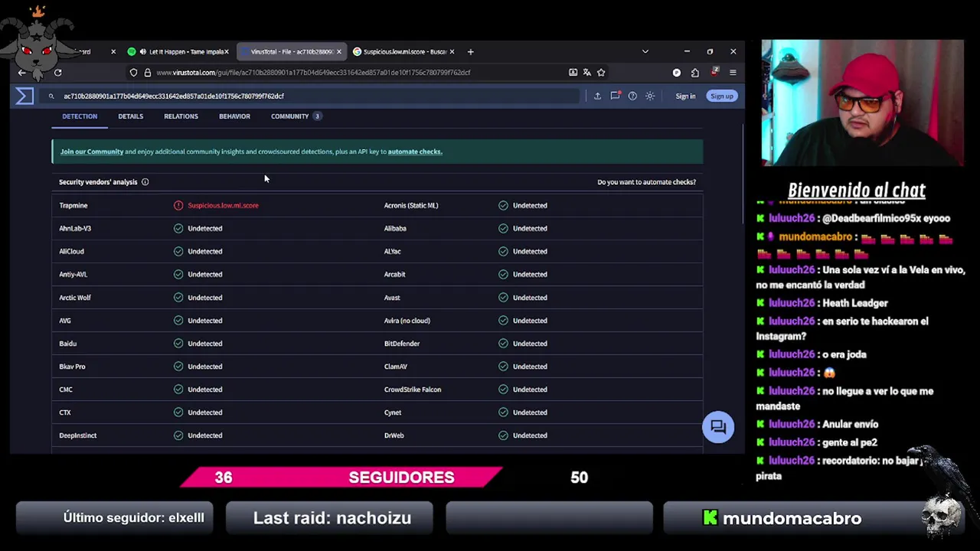Click the Sign in link
The width and height of the screenshot is (980, 551).
click(685, 96)
